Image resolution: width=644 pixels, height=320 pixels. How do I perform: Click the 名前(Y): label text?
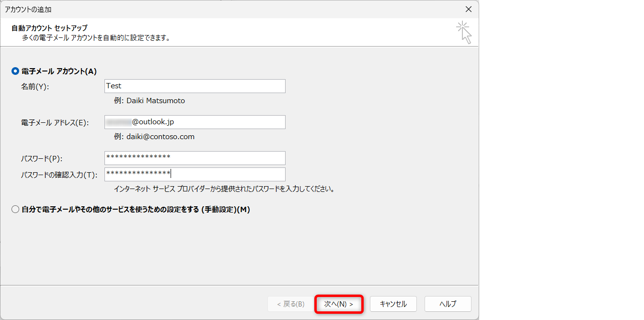(35, 87)
